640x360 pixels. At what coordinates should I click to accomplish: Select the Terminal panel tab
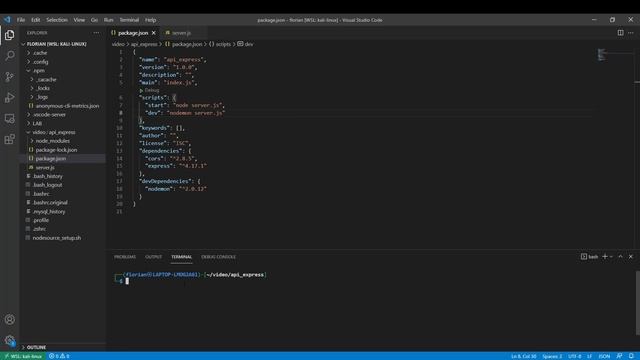pos(182,257)
